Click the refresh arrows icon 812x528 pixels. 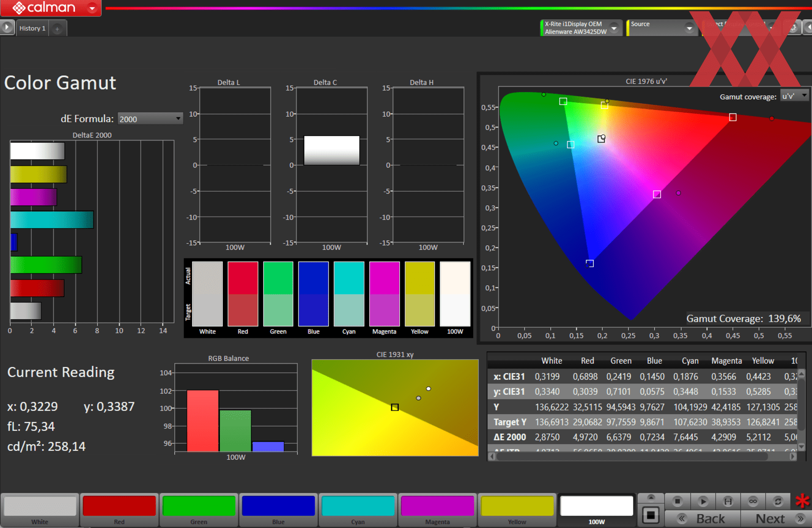tap(778, 501)
